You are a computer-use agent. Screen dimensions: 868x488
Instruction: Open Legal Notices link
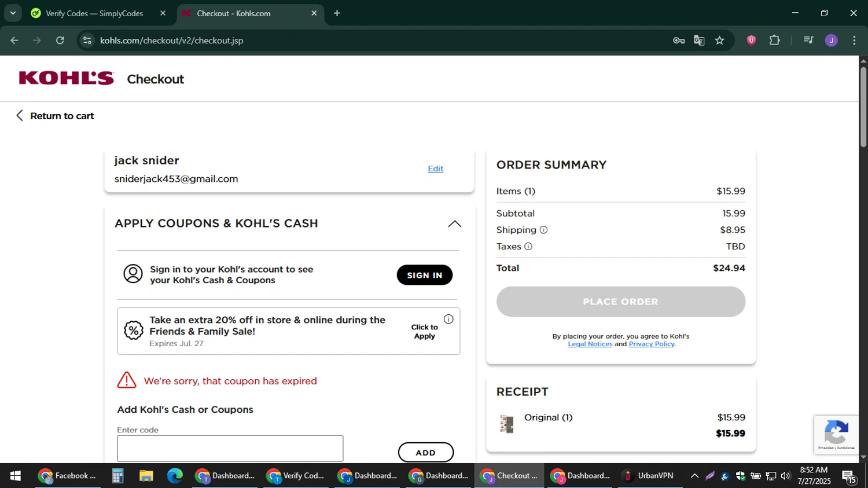click(x=590, y=344)
